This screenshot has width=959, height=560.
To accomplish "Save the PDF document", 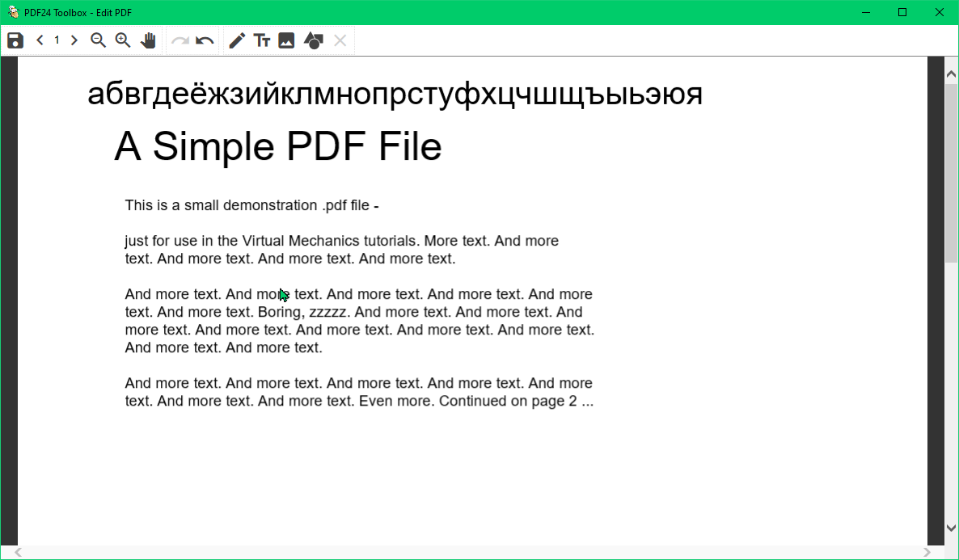I will click(x=15, y=40).
